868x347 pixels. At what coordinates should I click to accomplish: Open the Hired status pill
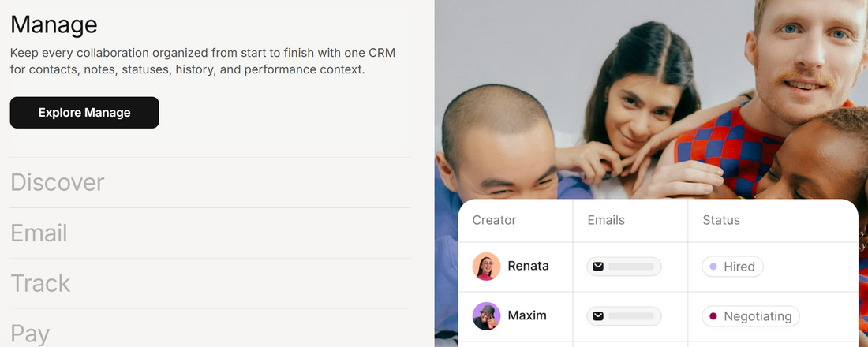coord(732,267)
